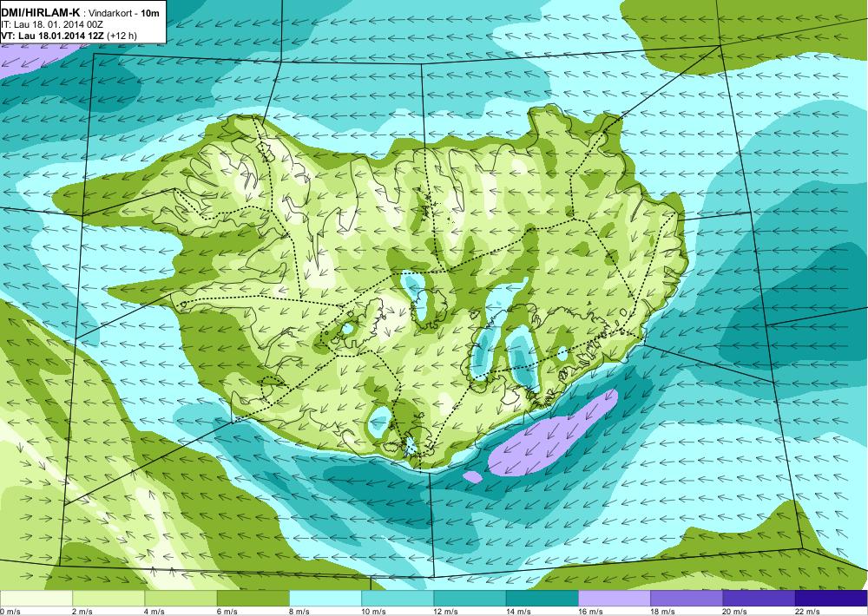Select the 20–22 m/s deep violet legend swatch
The image size is (868, 616).
click(x=759, y=599)
